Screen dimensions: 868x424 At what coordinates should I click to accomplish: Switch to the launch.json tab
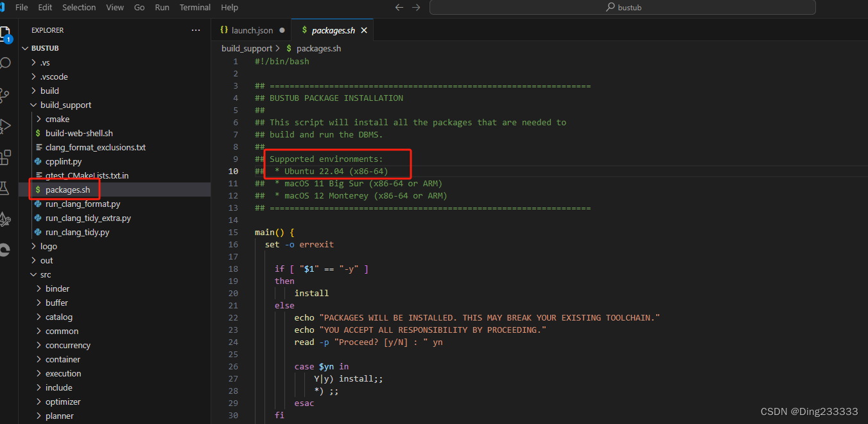[252, 30]
